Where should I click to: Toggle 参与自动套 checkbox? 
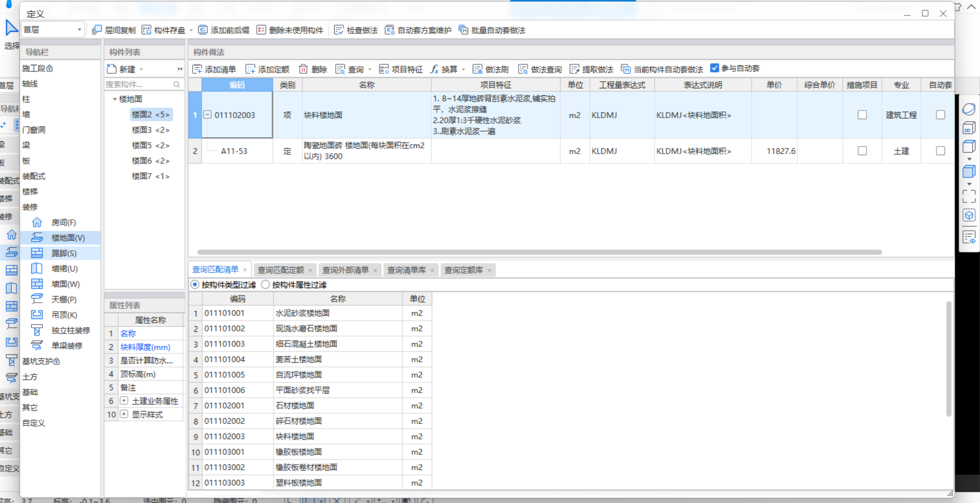coord(715,68)
